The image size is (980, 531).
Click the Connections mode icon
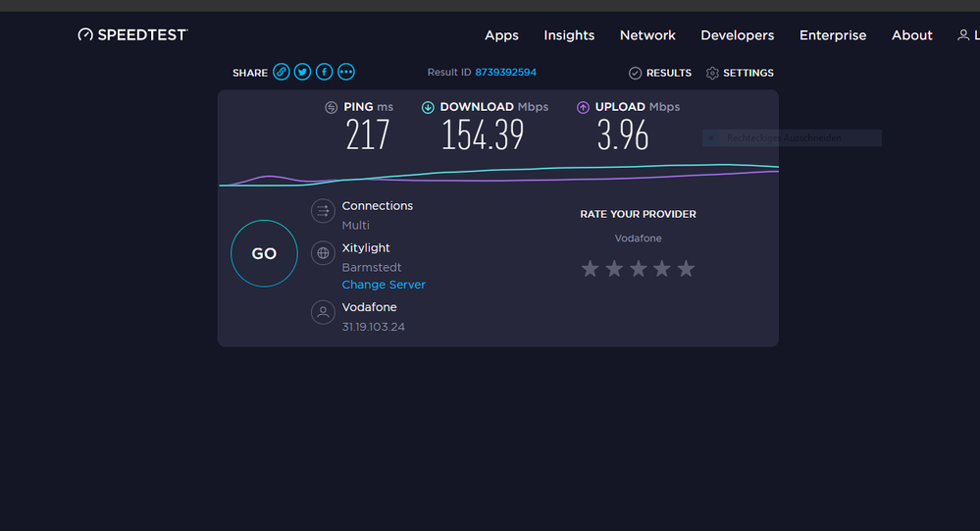[x=323, y=211]
